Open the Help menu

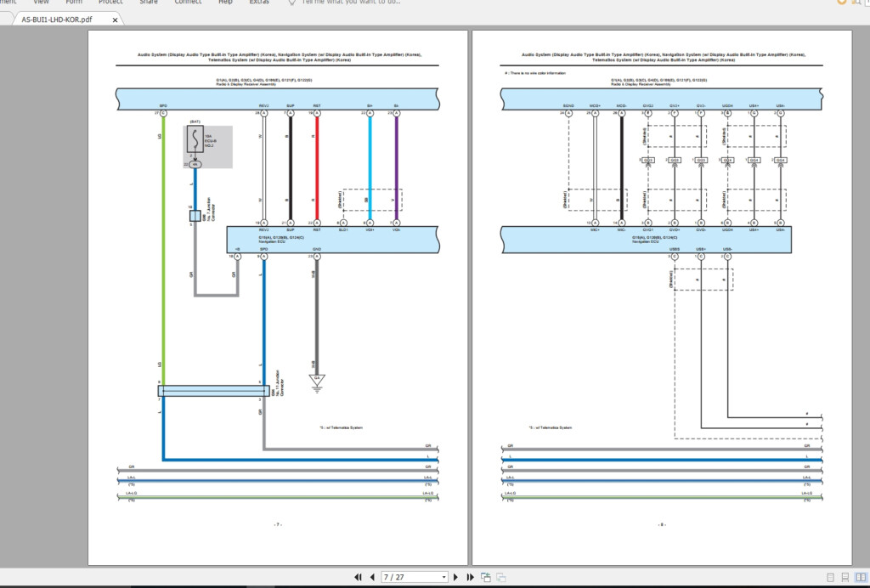pos(225,3)
